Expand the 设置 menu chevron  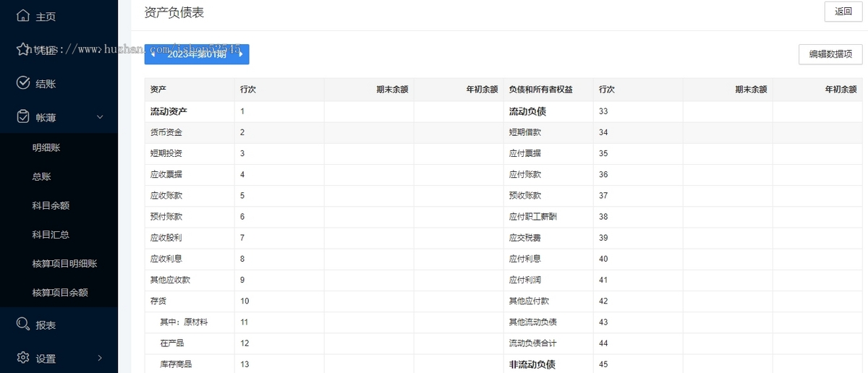click(x=100, y=358)
